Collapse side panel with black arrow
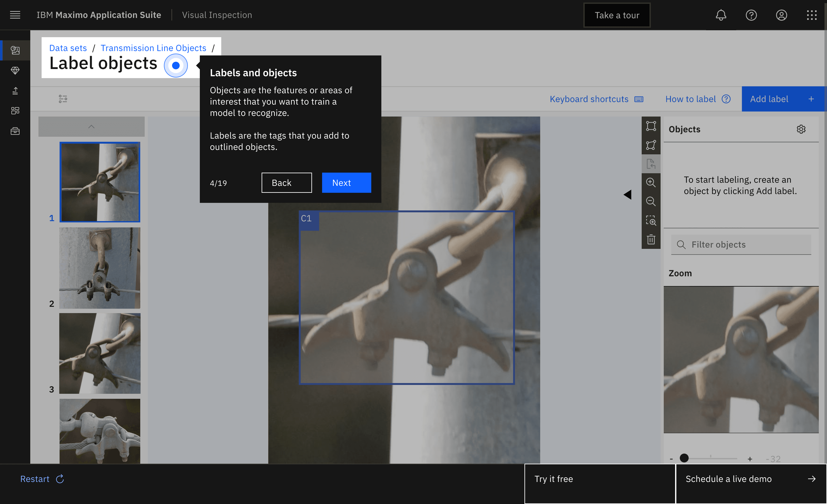Image resolution: width=827 pixels, height=504 pixels. [627, 195]
